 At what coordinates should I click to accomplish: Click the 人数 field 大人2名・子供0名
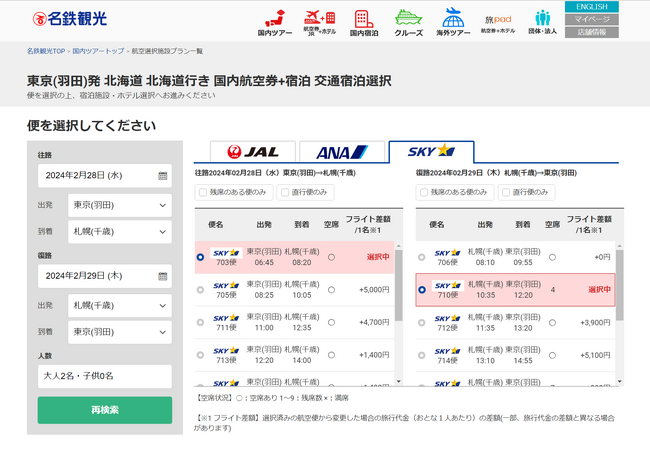tap(104, 376)
